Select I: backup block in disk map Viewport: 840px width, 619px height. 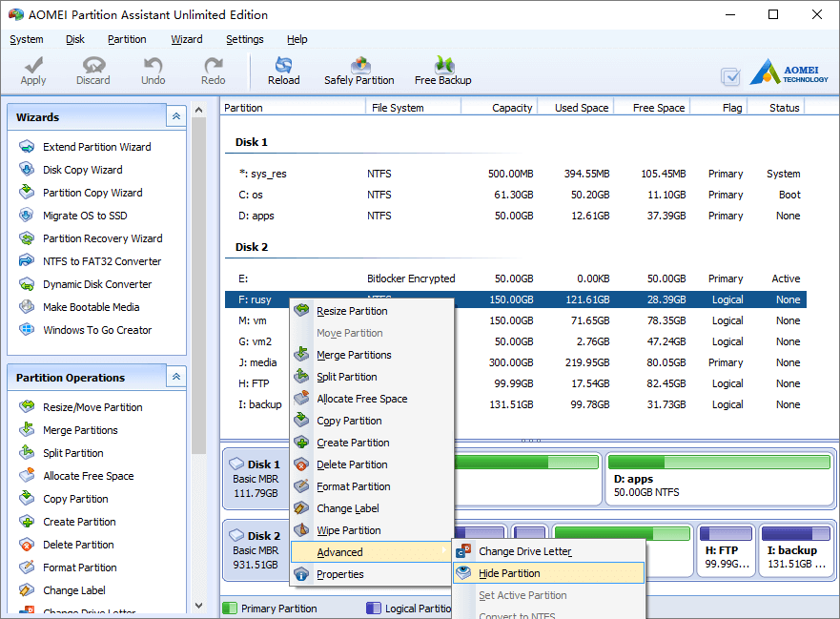coord(796,550)
